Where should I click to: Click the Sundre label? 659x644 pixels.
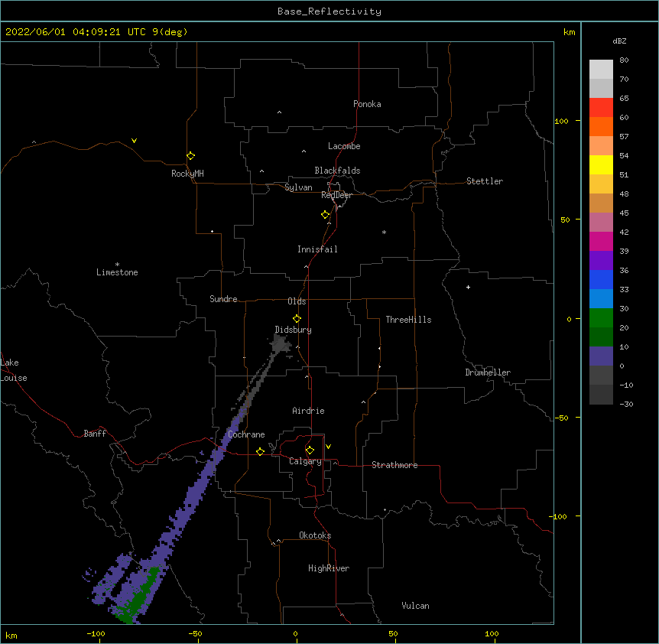pyautogui.click(x=223, y=299)
